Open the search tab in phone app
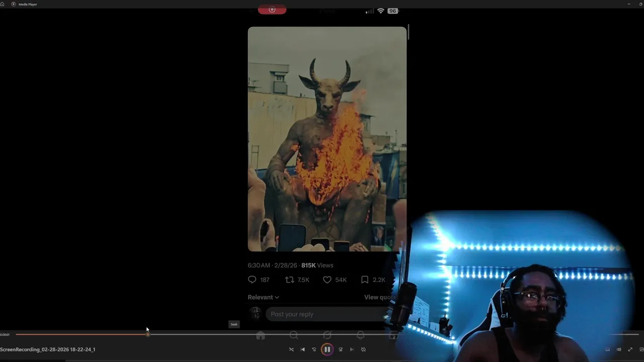This screenshot has height=362, width=644. tap(294, 336)
